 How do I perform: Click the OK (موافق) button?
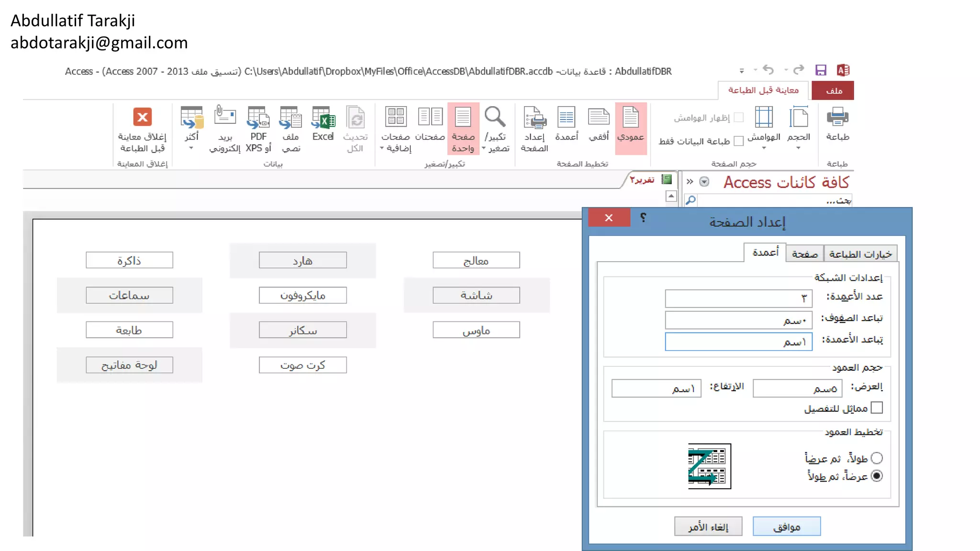(x=786, y=527)
